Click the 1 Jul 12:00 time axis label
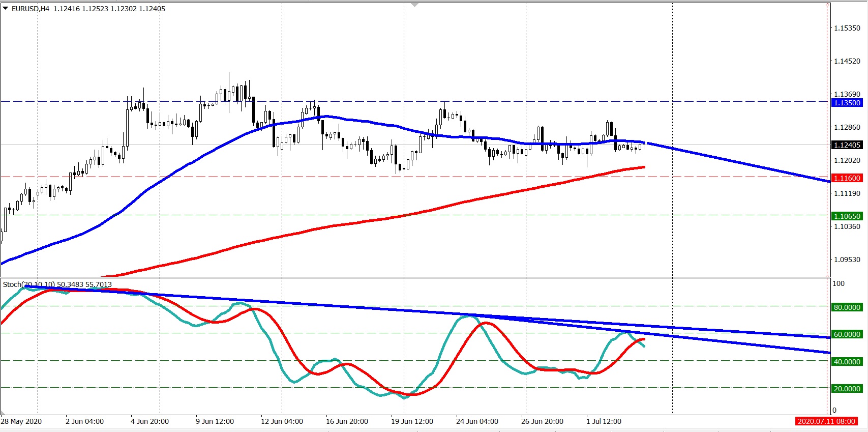868x432 pixels. (x=604, y=421)
